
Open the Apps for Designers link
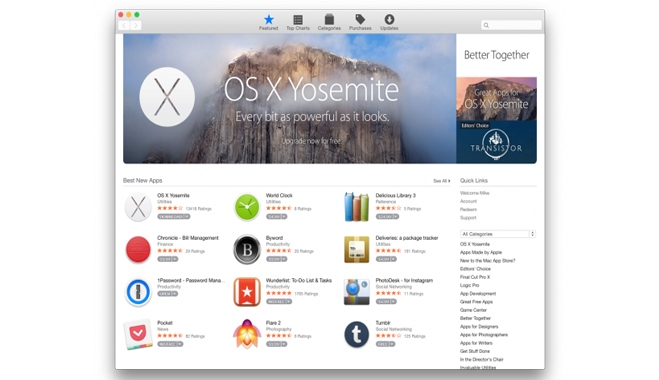[x=479, y=327]
